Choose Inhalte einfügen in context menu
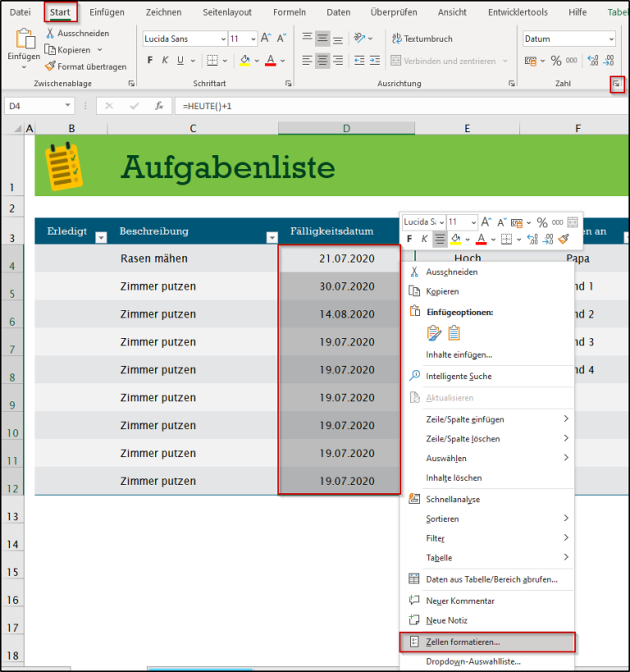This screenshot has height=672, width=630. click(x=459, y=354)
